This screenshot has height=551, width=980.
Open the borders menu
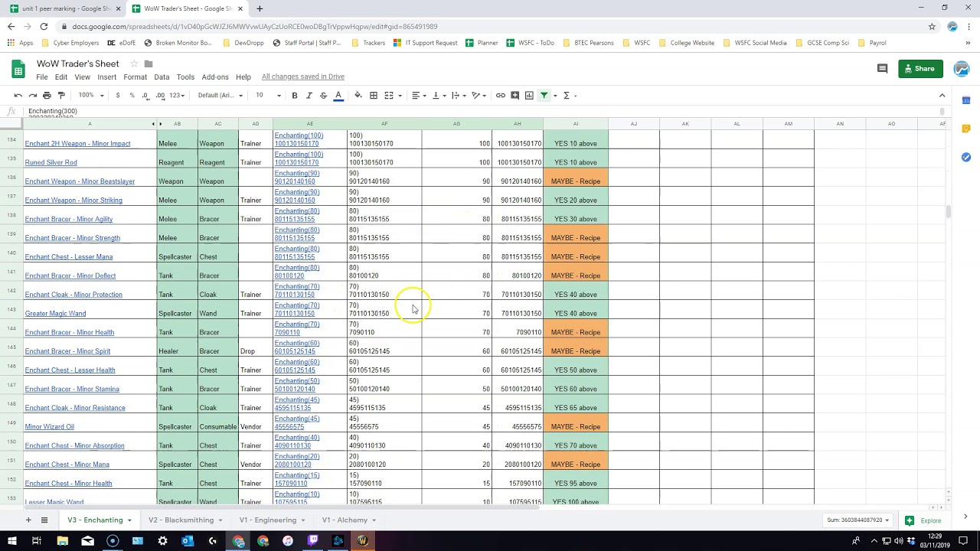click(374, 96)
